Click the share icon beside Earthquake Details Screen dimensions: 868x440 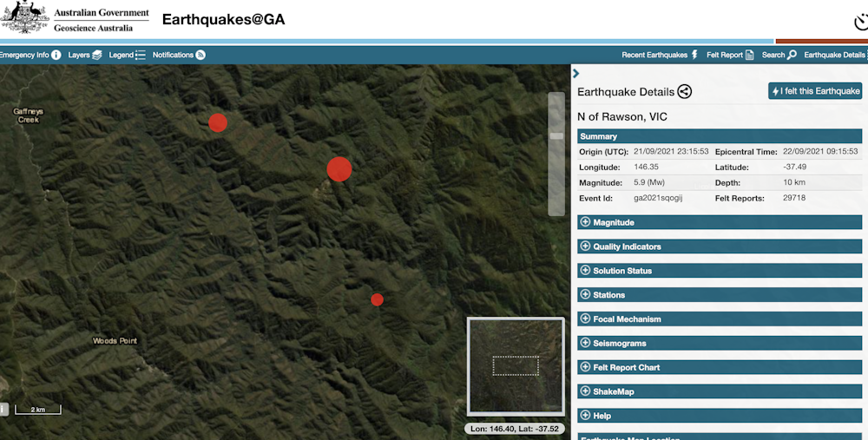coord(684,92)
